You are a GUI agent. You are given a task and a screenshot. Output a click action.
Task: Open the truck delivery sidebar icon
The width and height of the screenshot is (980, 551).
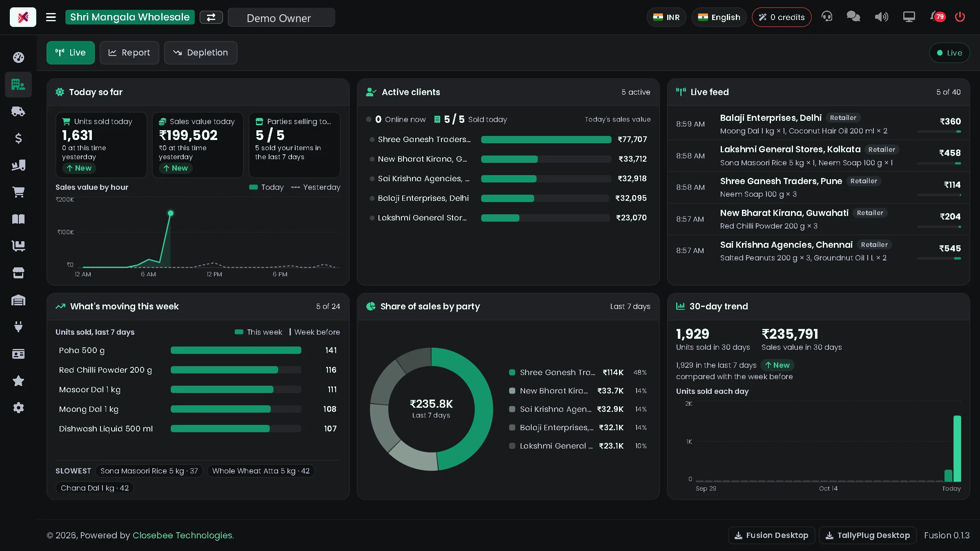pyautogui.click(x=18, y=111)
